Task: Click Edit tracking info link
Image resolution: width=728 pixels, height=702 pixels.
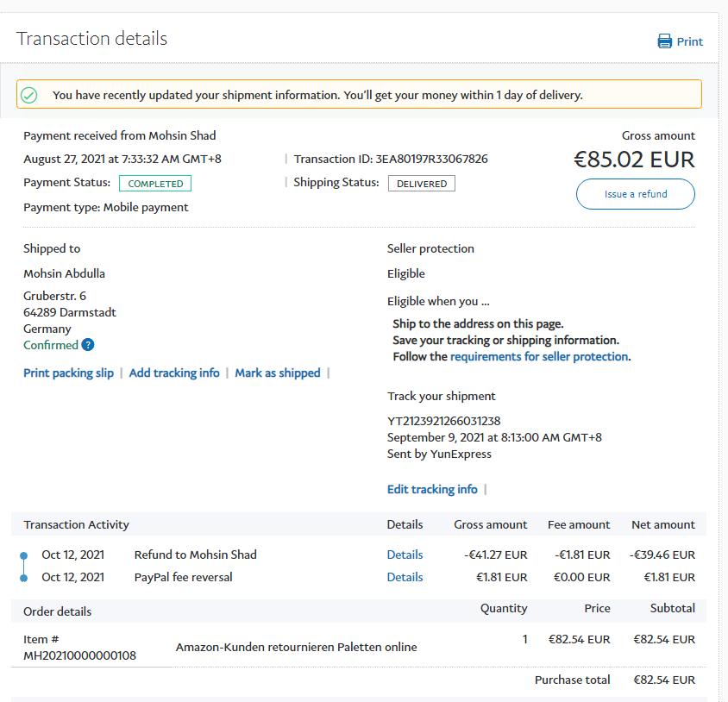Action: point(432,489)
